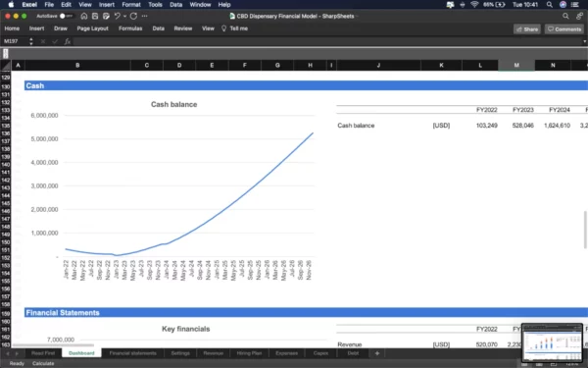Open the Name Box stepper arrows
Screen dimensions: 588x368
[31, 41]
